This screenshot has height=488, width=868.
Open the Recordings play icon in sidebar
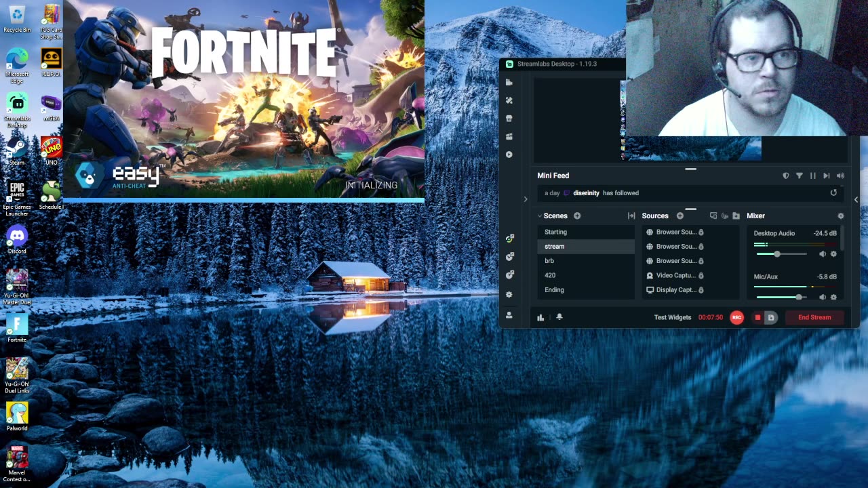(509, 155)
